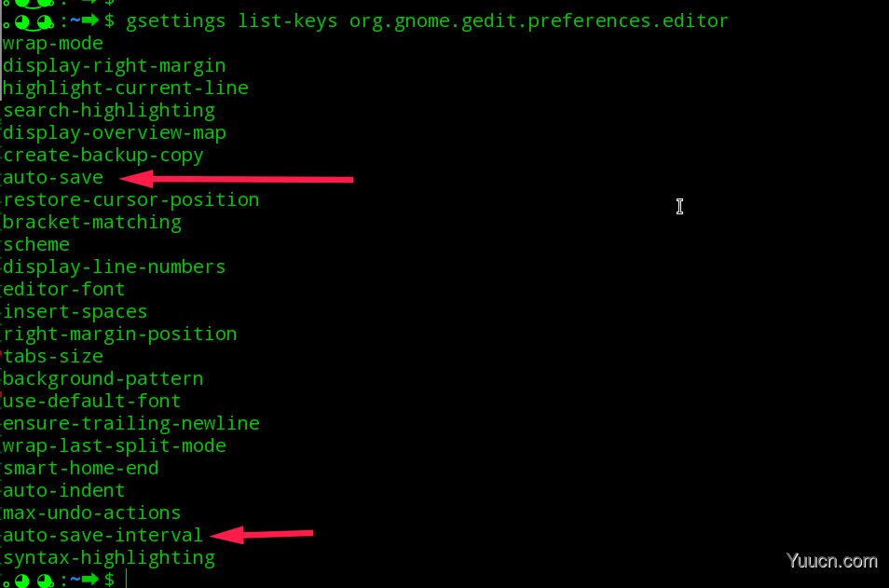Click the scheme key line
Viewport: 889px width, 588px height.
tap(36, 244)
